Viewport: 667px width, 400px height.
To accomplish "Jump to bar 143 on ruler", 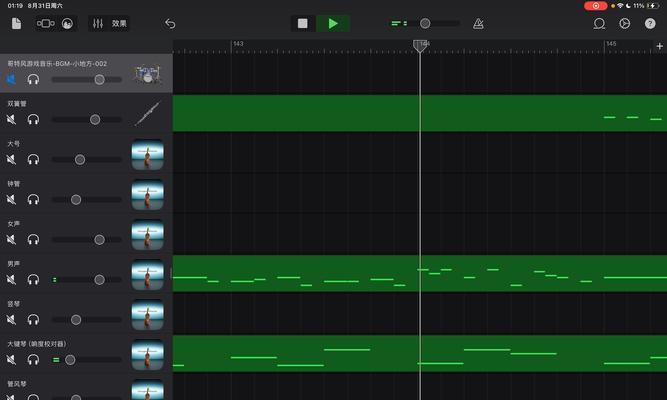I will point(238,44).
